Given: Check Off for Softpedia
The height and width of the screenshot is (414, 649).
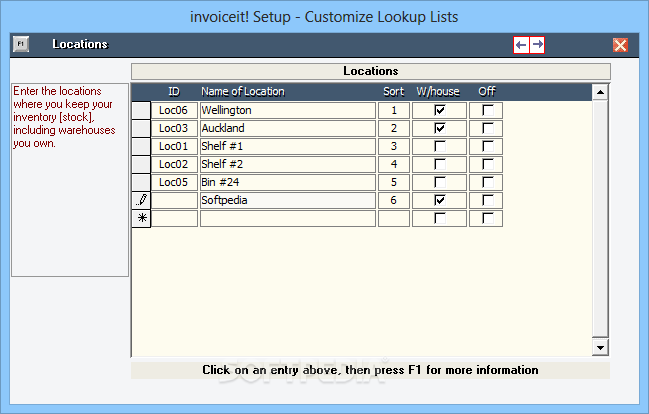Looking at the screenshot, I should pos(488,200).
